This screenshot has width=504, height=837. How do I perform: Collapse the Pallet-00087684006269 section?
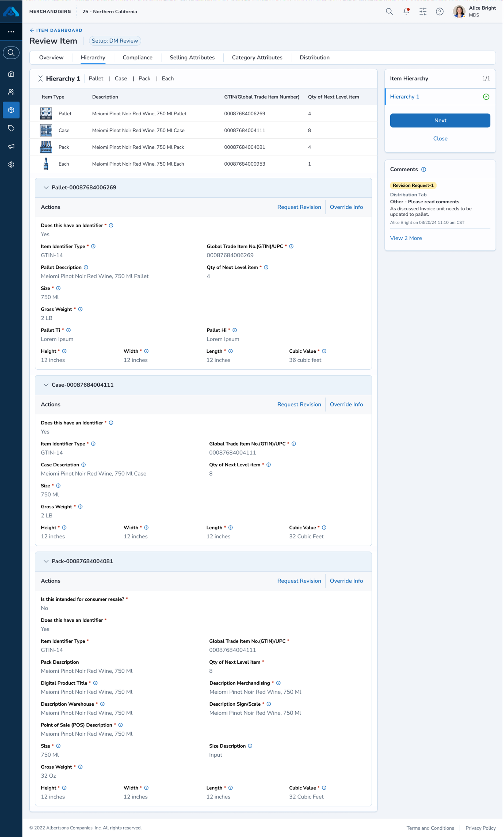click(x=46, y=188)
